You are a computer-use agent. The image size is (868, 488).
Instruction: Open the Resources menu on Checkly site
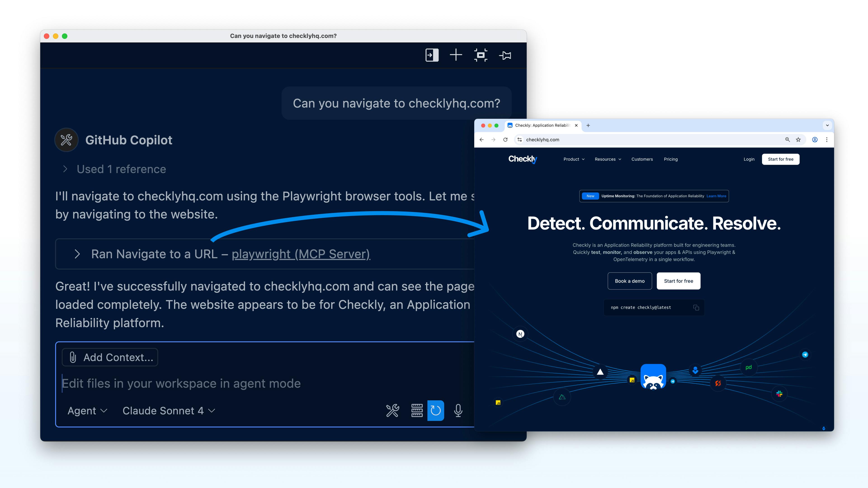[608, 159]
